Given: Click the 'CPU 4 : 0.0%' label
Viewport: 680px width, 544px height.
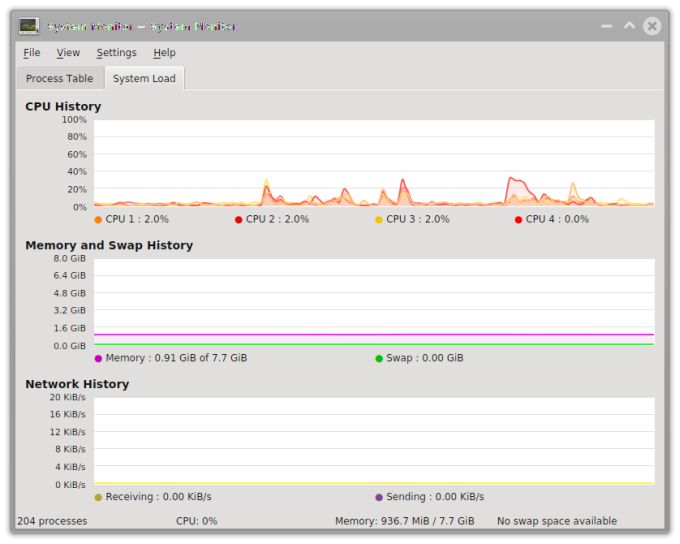Looking at the screenshot, I should point(557,220).
